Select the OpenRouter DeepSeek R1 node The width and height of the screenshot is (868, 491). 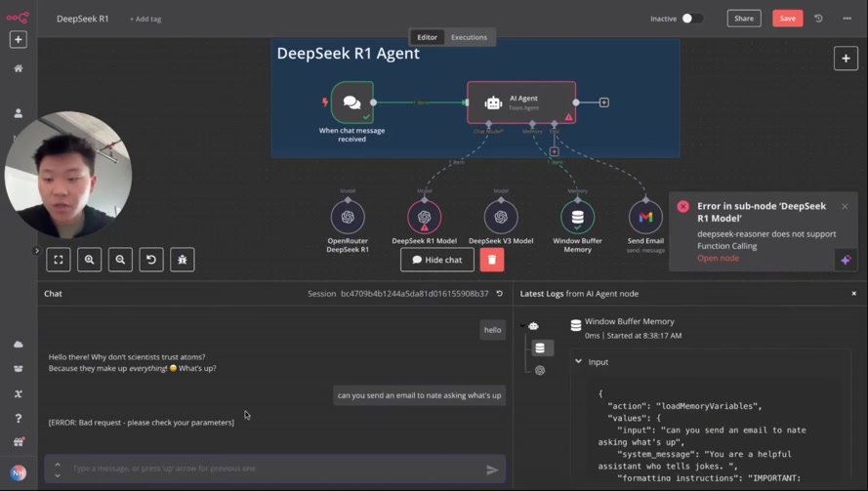348,217
